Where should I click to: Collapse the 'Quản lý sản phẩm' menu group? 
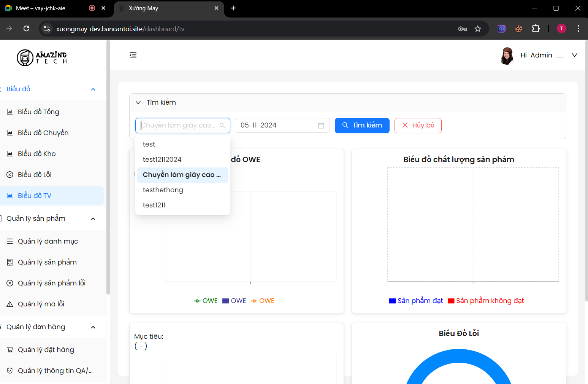pos(93,219)
